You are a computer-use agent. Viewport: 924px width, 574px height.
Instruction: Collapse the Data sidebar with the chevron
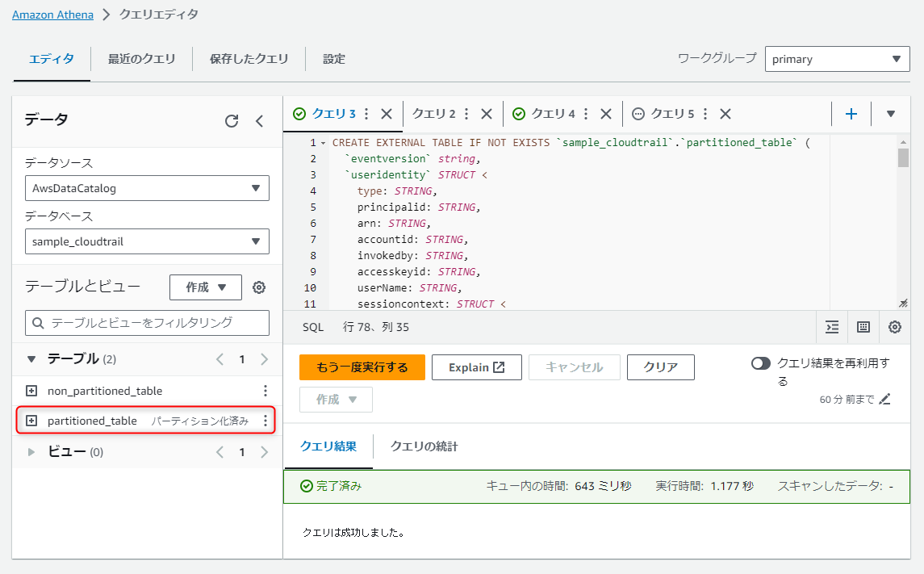[259, 120]
